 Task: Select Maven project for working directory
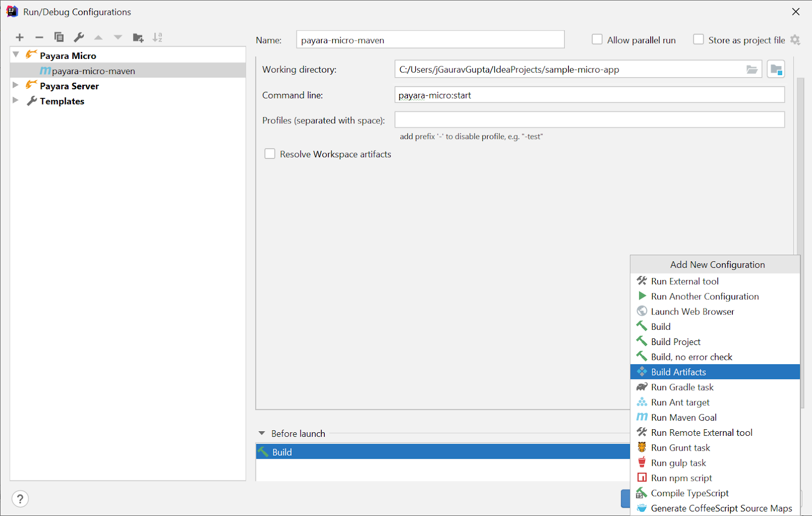(776, 70)
